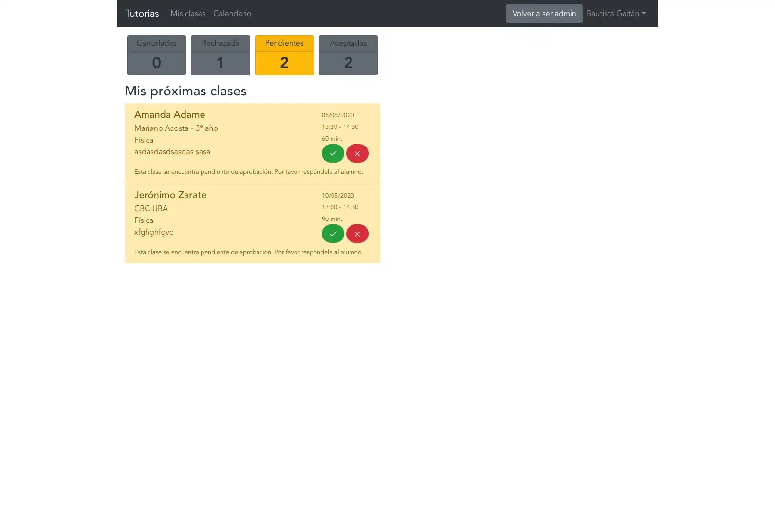Click the note asdasdasdsasdas sasa
775x532 pixels.
[172, 152]
